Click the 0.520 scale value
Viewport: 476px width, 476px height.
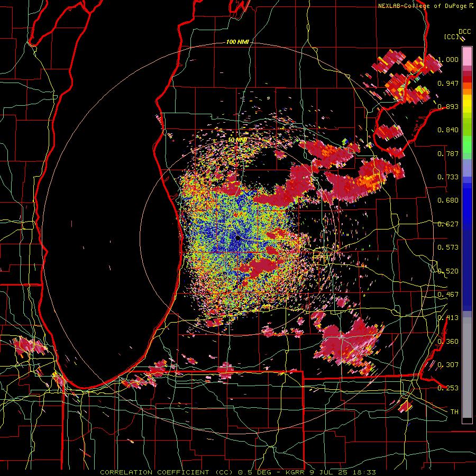coord(448,271)
